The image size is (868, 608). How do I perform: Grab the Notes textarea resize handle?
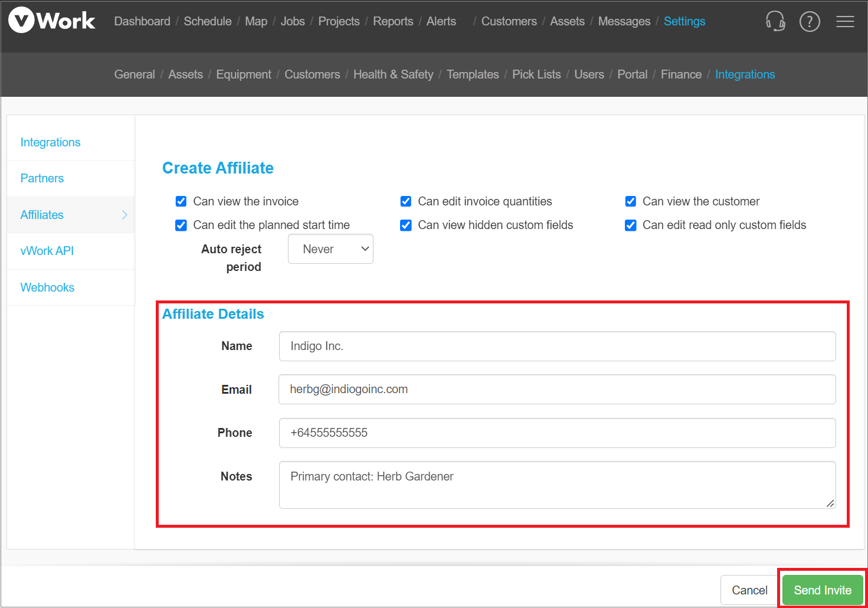[830, 504]
